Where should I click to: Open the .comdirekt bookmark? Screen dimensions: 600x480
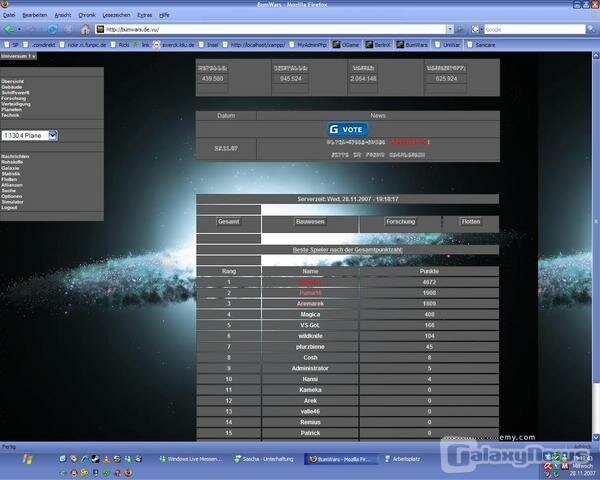pyautogui.click(x=39, y=45)
